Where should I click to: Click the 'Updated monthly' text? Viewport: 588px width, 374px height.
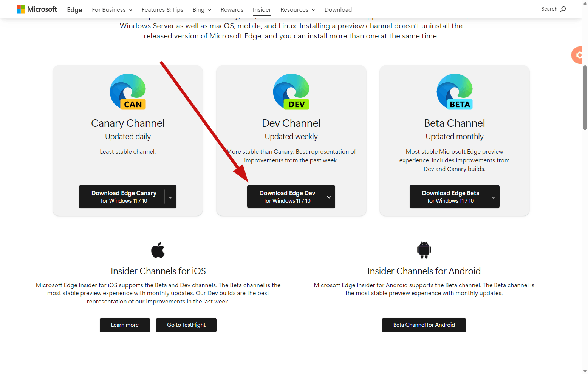coord(455,137)
